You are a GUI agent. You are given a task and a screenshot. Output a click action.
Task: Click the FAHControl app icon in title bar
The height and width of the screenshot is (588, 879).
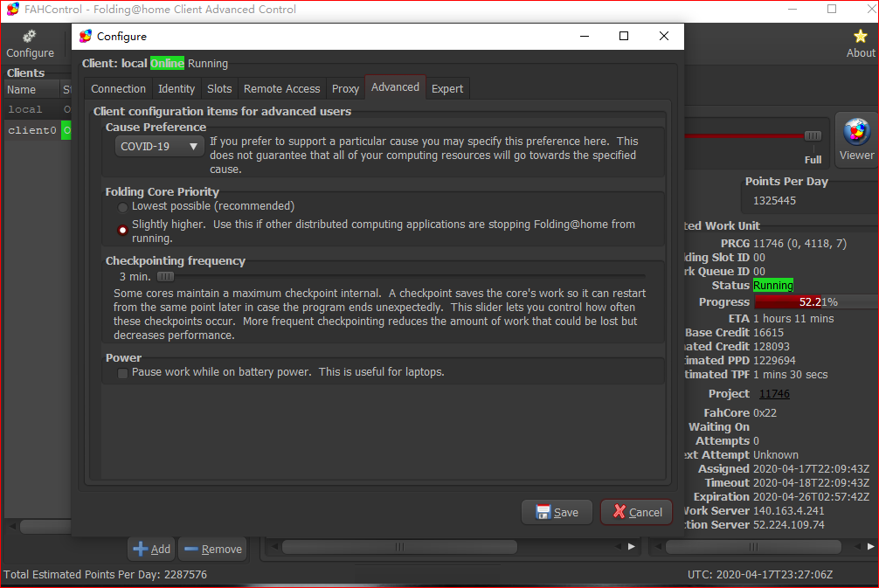[x=12, y=9]
